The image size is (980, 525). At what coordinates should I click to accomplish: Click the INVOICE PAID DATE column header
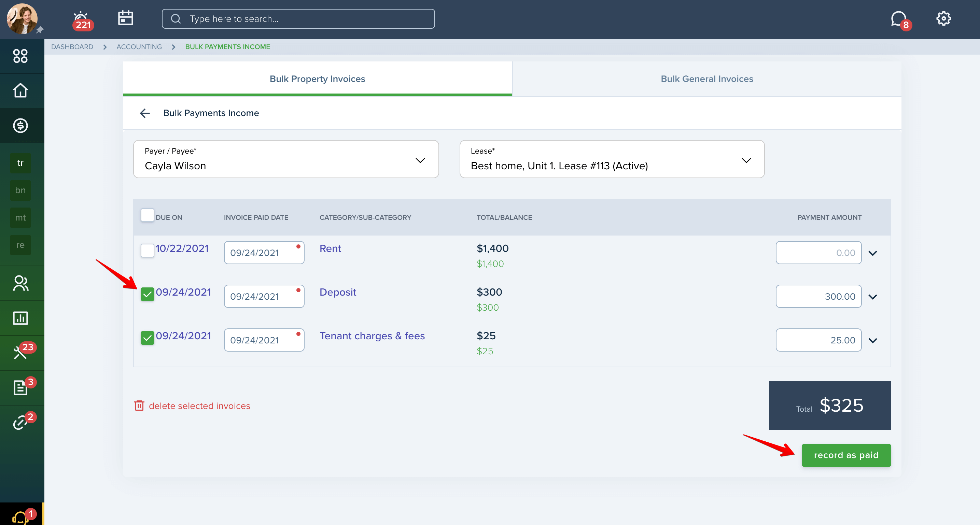(256, 217)
